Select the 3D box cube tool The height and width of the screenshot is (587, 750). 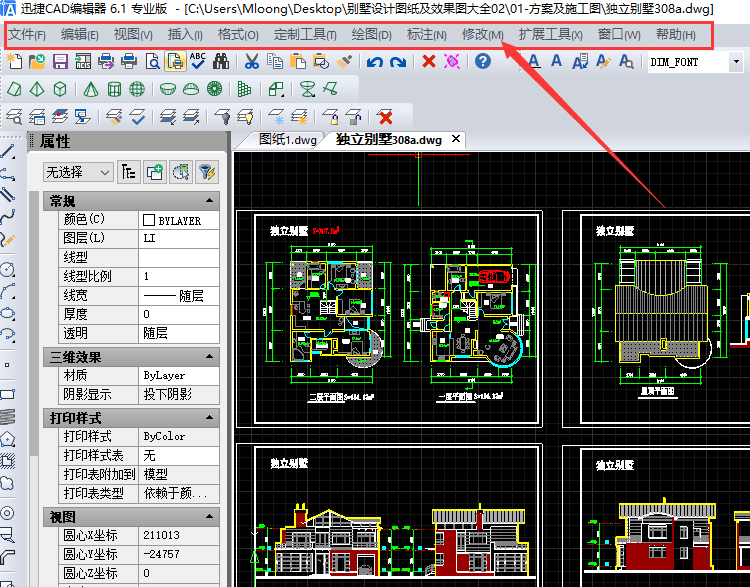(x=60, y=89)
